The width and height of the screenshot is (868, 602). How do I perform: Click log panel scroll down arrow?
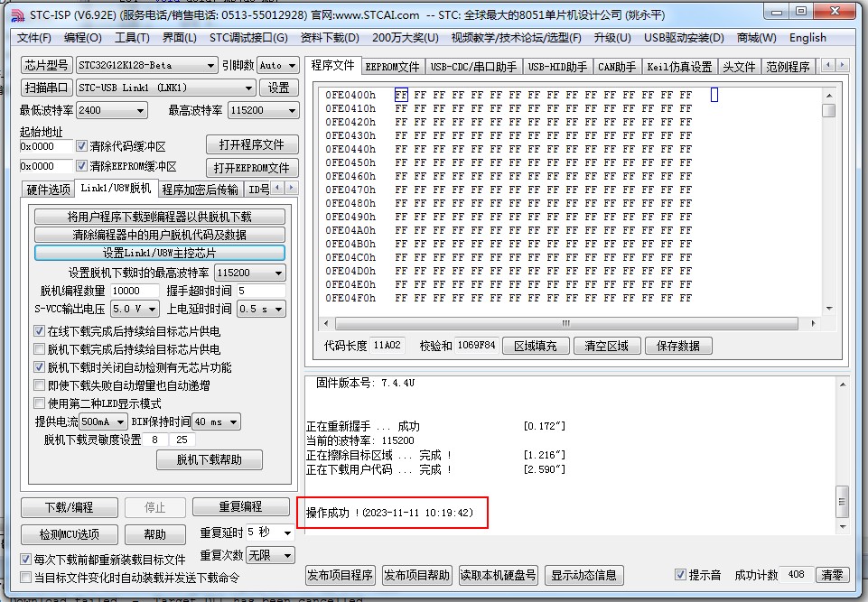click(843, 527)
